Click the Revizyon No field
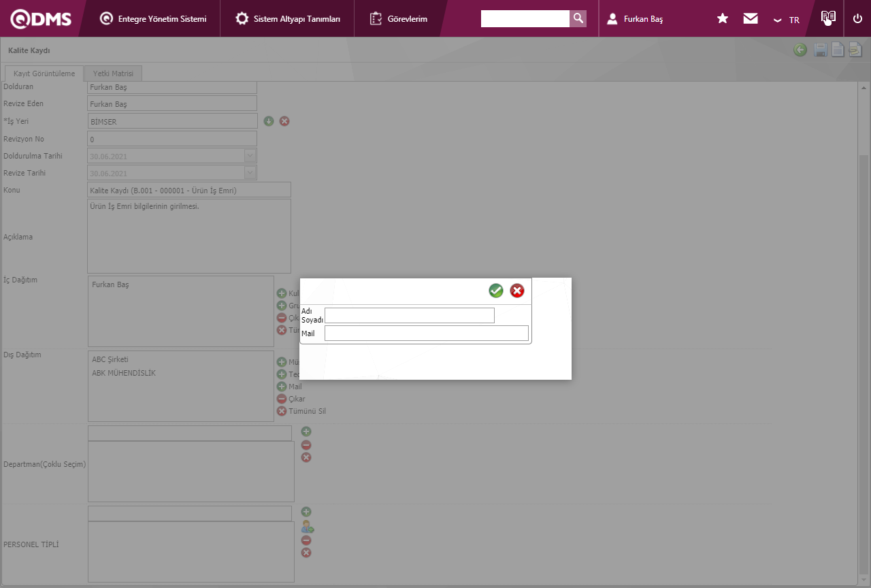Image resolution: width=871 pixels, height=588 pixels. click(x=172, y=138)
